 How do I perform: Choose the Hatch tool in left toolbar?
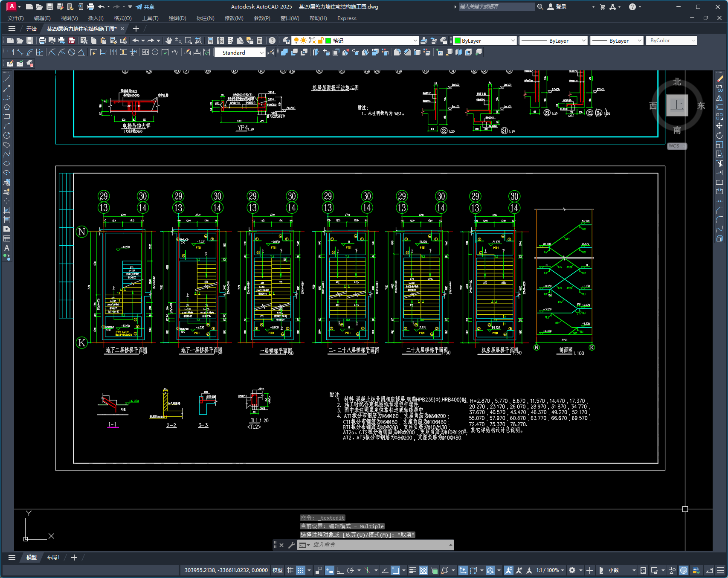point(7,210)
